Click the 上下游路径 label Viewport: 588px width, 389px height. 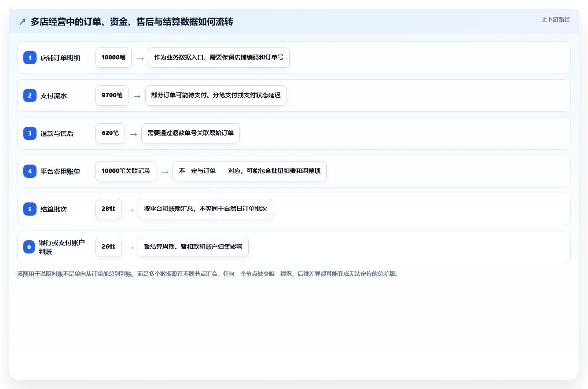[555, 19]
